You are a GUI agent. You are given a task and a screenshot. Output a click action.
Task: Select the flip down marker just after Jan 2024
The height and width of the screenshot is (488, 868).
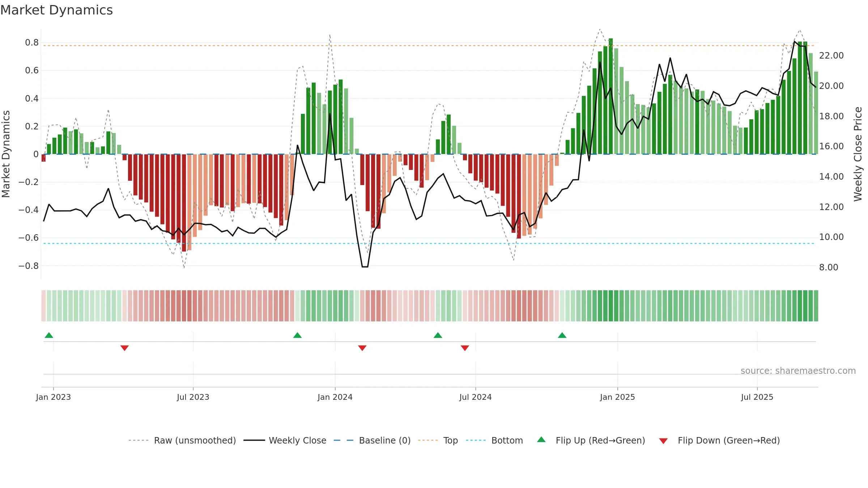pyautogui.click(x=362, y=348)
